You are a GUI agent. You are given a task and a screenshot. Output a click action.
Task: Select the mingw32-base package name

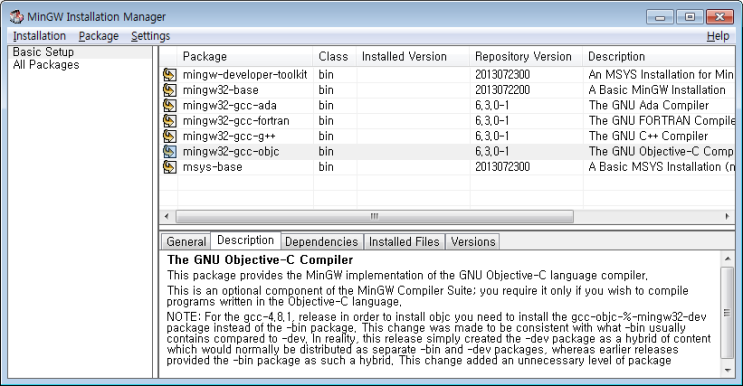click(x=221, y=90)
